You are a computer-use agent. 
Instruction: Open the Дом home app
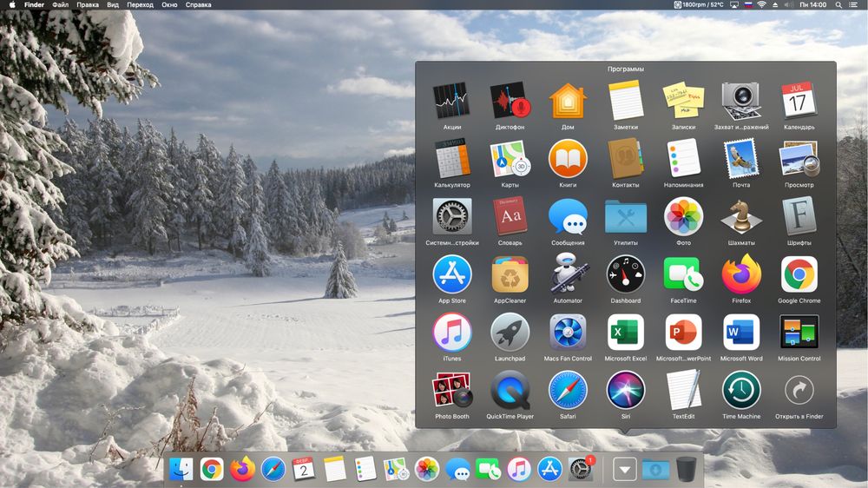pos(568,101)
